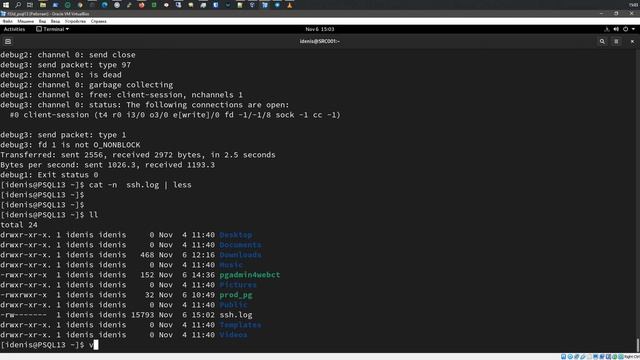Launch Microsoft Edge from the taskbar
640x360 pixels.
pyautogui.click(x=105, y=5)
